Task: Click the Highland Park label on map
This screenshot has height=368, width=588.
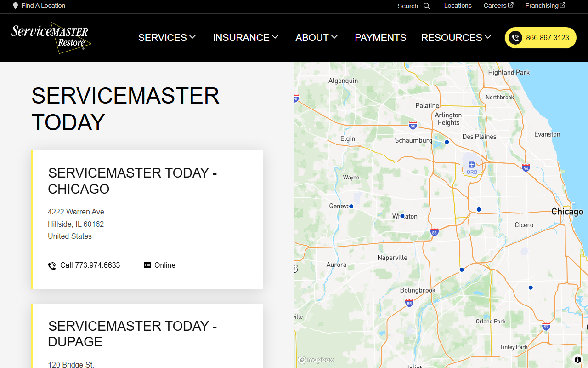Action: [509, 72]
